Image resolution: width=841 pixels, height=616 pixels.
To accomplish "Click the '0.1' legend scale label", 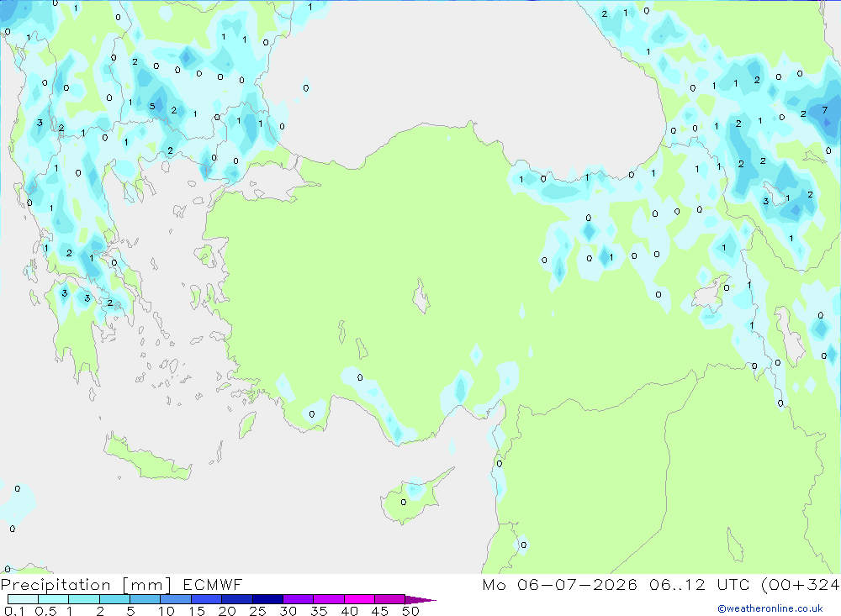I will tap(14, 611).
